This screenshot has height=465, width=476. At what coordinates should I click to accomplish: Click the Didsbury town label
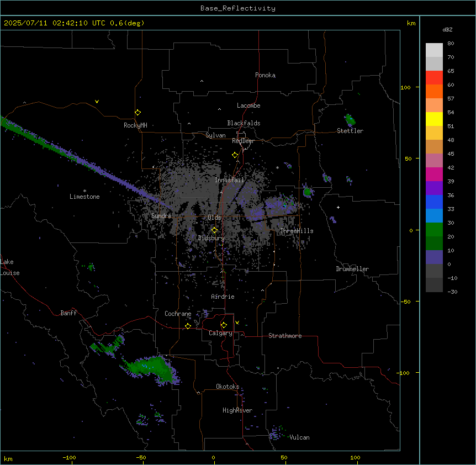(211, 238)
